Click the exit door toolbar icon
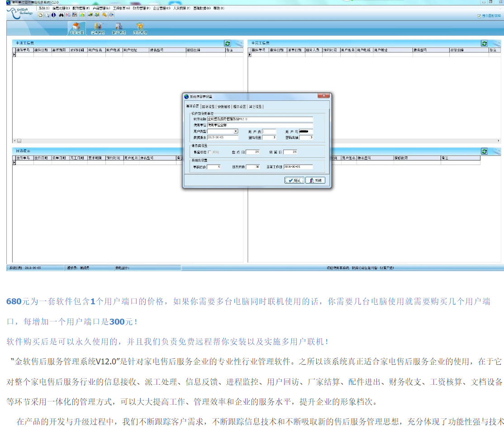 [x=111, y=15]
